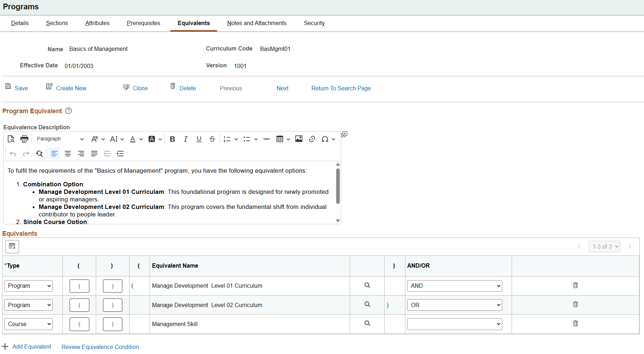Insert an image into the description editor

pos(299,139)
